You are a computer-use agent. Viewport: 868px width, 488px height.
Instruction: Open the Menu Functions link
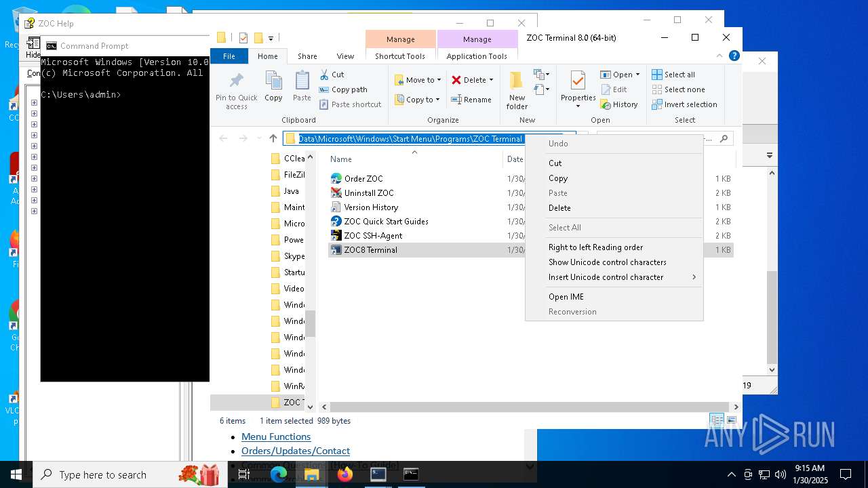click(276, 437)
